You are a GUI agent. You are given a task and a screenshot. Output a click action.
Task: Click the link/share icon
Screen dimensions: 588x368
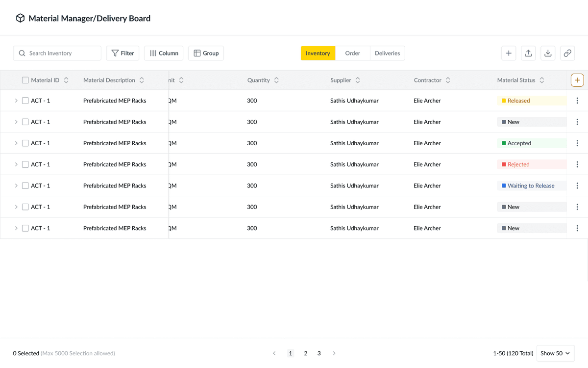coord(567,53)
